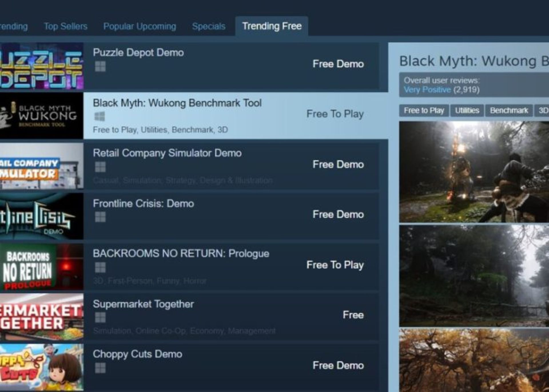This screenshot has width=549, height=392.
Task: Click the Utilities tag button
Action: 467,111
